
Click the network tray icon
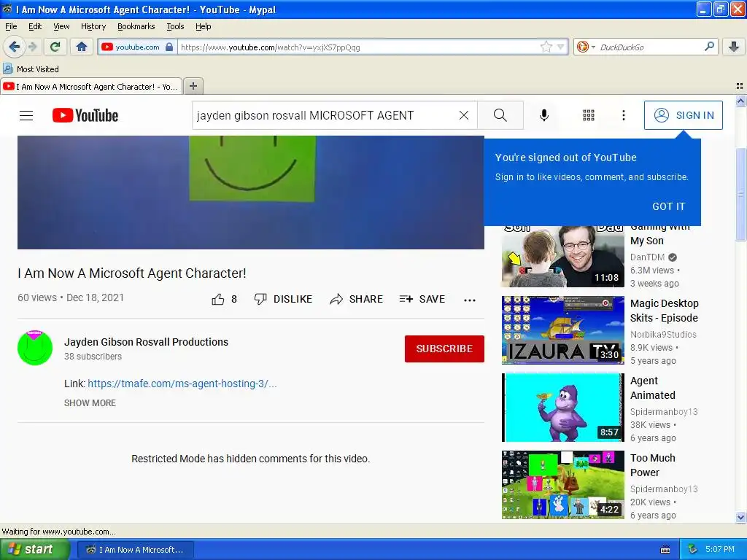[x=693, y=550]
